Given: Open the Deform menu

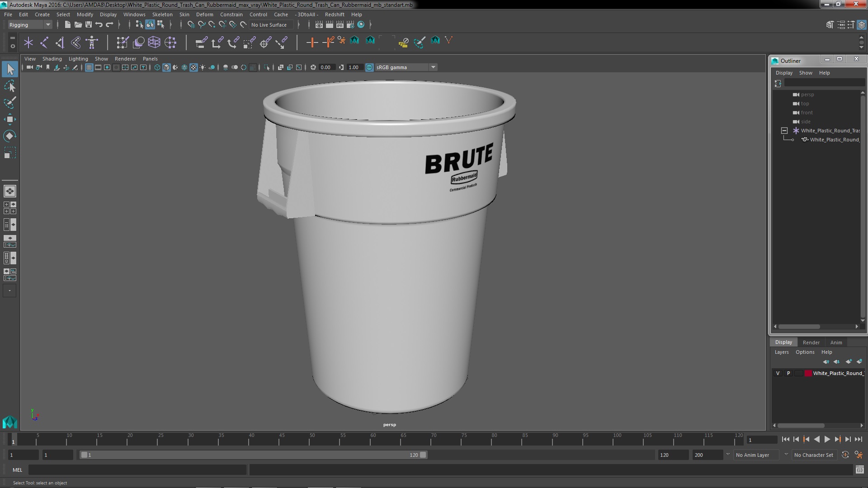Looking at the screenshot, I should pos(204,14).
